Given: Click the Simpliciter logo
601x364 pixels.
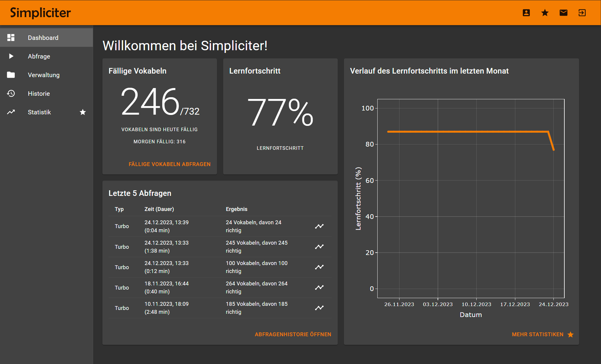Looking at the screenshot, I should (40, 13).
